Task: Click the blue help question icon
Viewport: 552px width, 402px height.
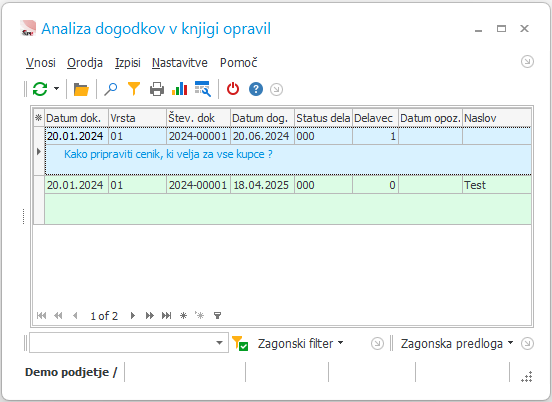Action: click(x=256, y=89)
